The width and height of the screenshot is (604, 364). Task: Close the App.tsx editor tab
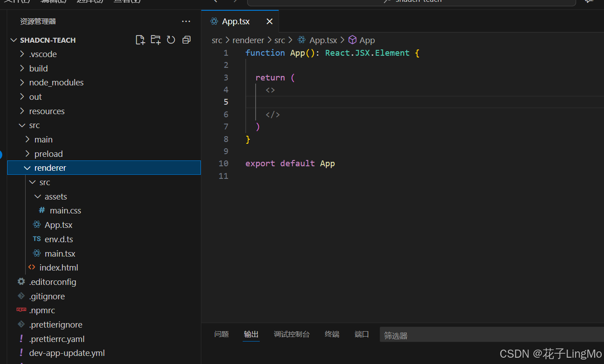tap(269, 22)
